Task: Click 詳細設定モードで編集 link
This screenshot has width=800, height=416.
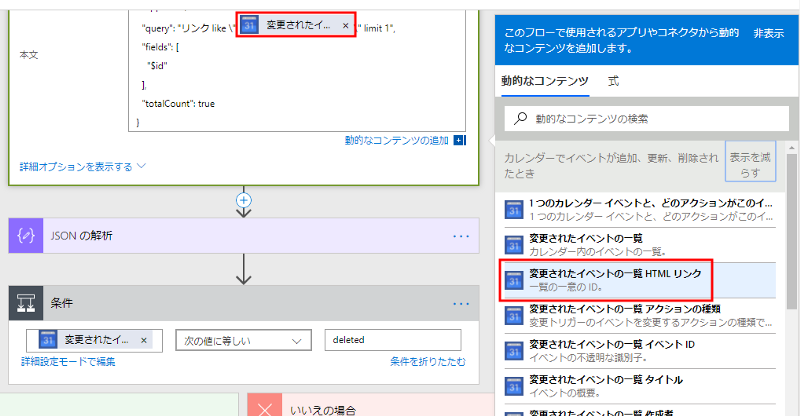Action: [68, 361]
